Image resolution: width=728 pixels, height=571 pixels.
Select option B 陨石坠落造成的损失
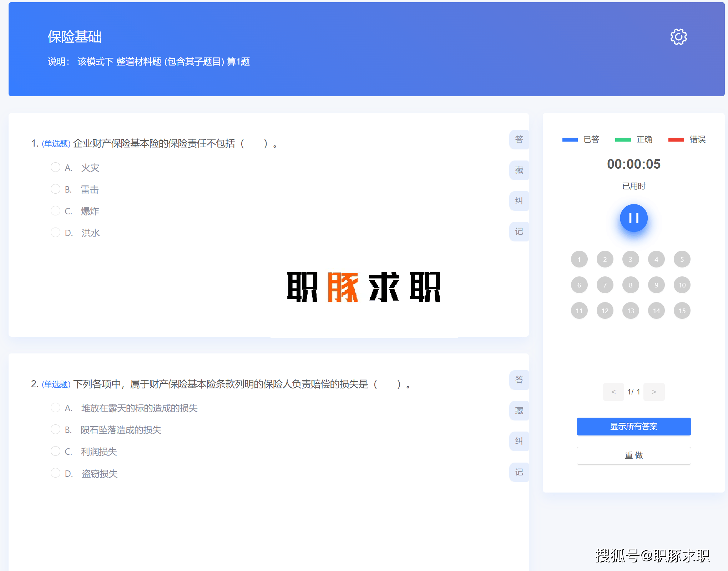[x=55, y=429]
